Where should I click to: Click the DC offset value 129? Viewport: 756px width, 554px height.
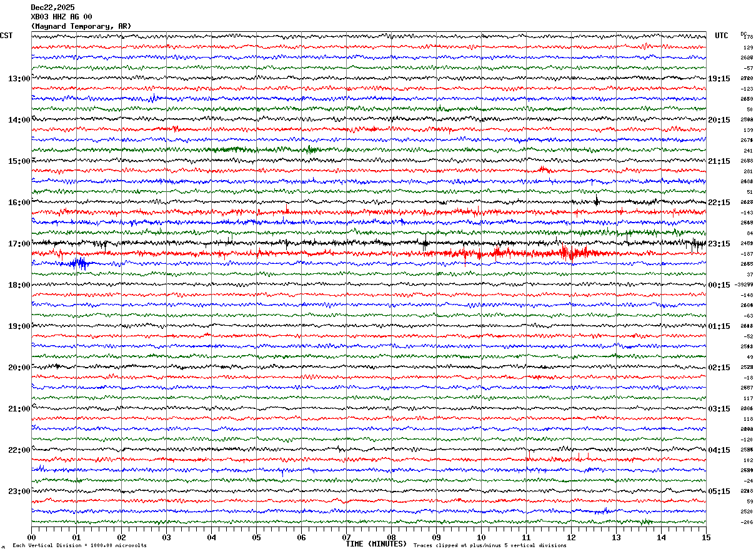pos(748,48)
